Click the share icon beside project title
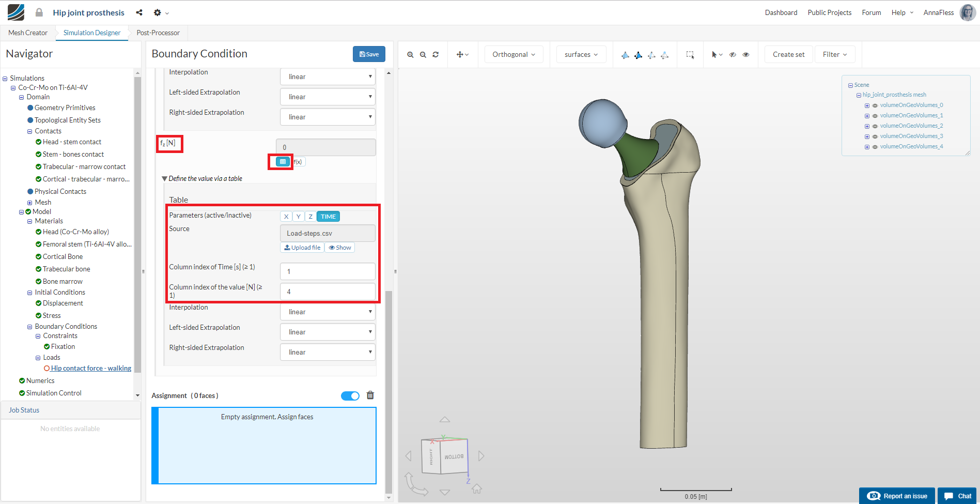 [x=139, y=12]
